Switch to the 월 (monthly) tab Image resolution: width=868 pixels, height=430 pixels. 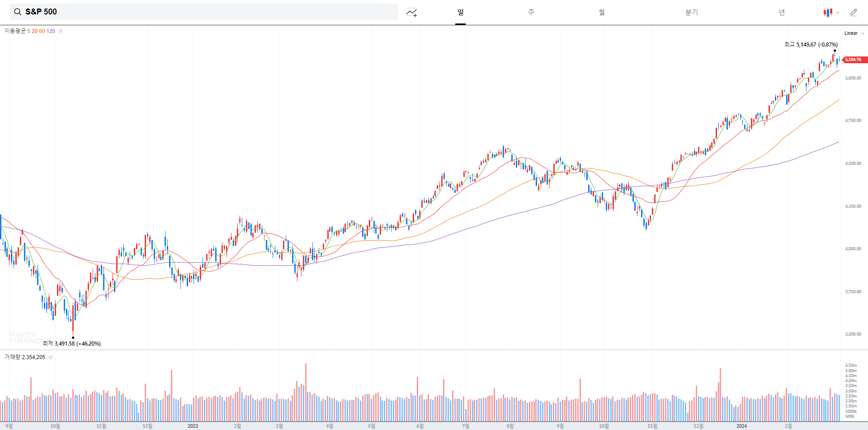[x=602, y=12]
